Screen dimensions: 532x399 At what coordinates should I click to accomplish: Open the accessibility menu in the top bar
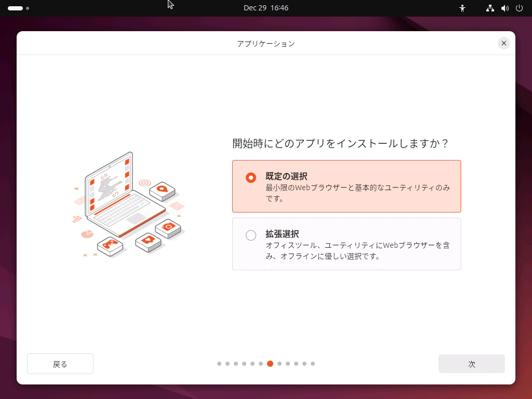(x=462, y=8)
